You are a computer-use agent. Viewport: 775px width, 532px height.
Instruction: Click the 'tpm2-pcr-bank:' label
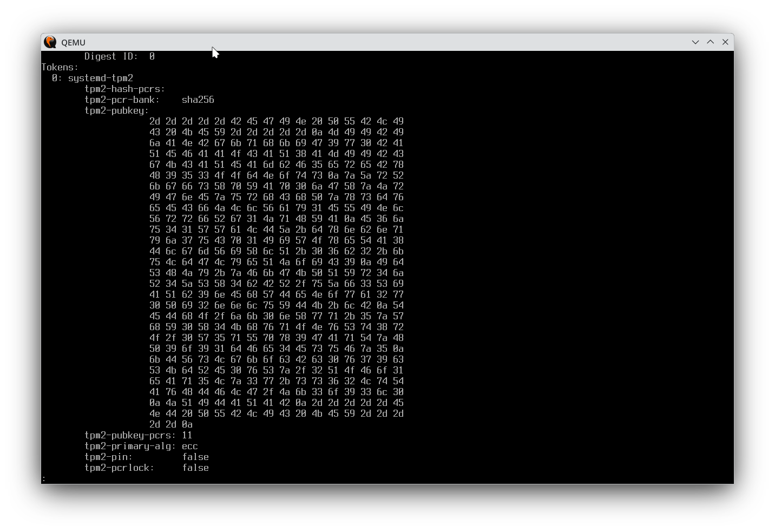[122, 100]
